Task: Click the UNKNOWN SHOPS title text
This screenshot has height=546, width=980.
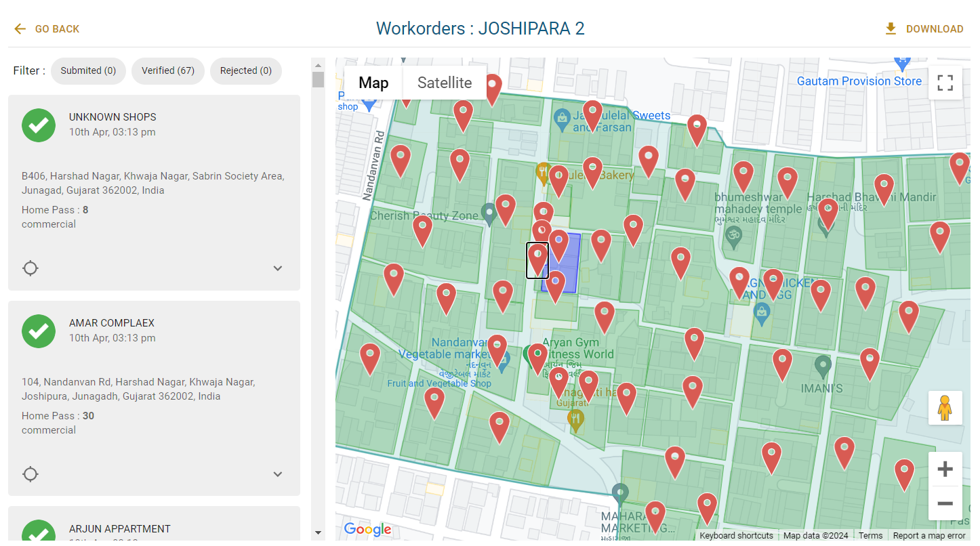Action: pos(113,117)
